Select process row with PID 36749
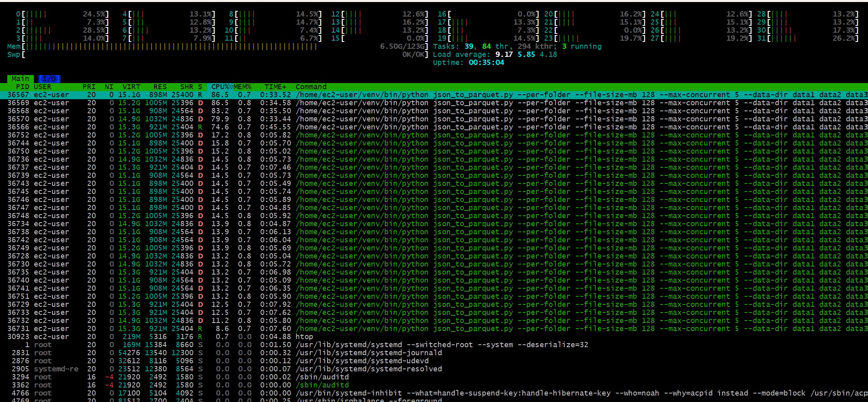The image size is (868, 402). (x=434, y=248)
